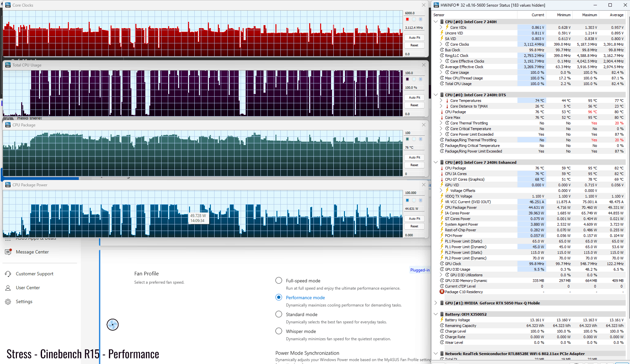630x364 pixels.
Task: Click the Average column header
Action: click(x=612, y=15)
